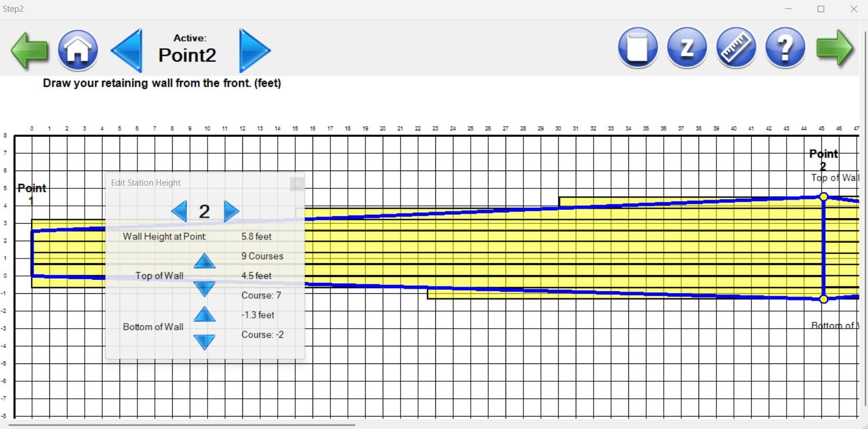
Task: Close the Edit Station Height dialog
Action: [x=296, y=184]
